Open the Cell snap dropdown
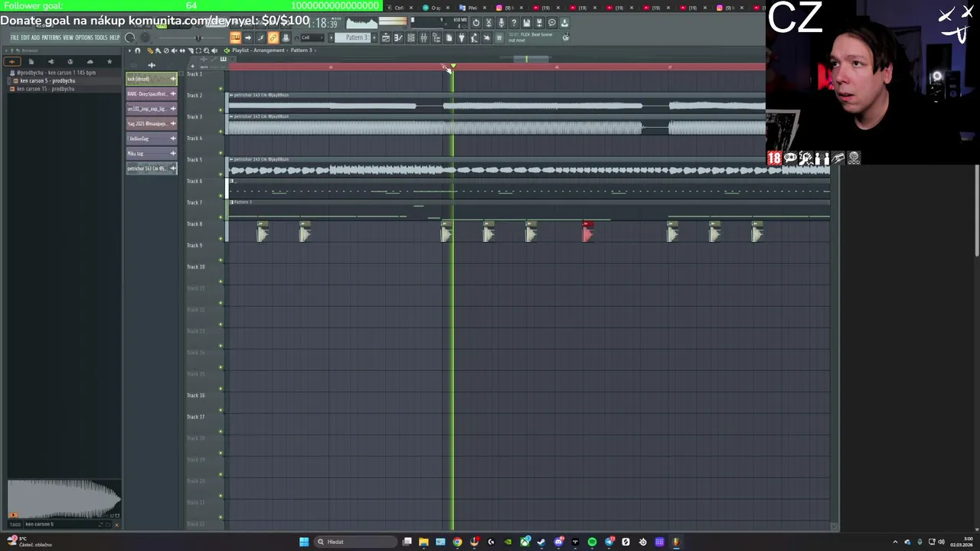Screen dimensions: 980x551 coord(312,37)
